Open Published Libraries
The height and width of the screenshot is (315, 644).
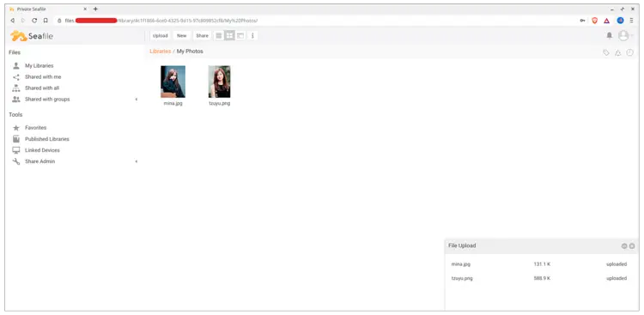coord(47,139)
